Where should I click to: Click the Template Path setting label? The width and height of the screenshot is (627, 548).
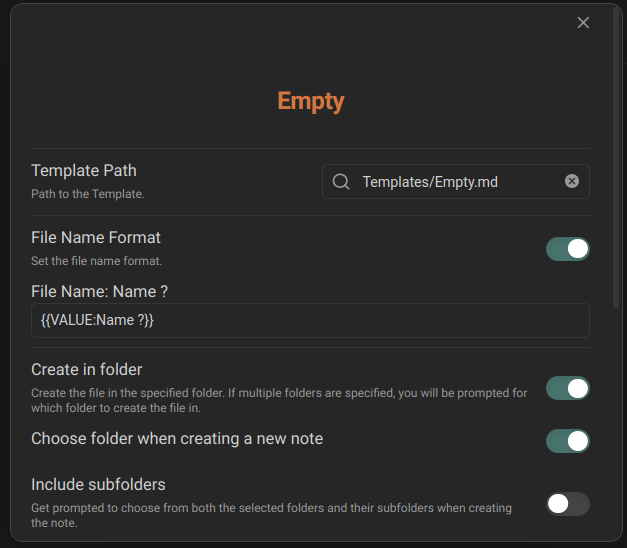tap(84, 171)
